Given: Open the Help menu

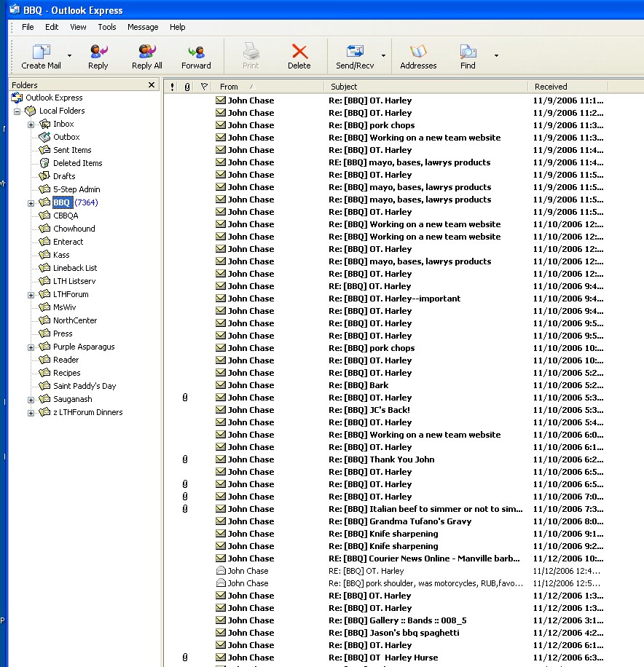Looking at the screenshot, I should (178, 27).
